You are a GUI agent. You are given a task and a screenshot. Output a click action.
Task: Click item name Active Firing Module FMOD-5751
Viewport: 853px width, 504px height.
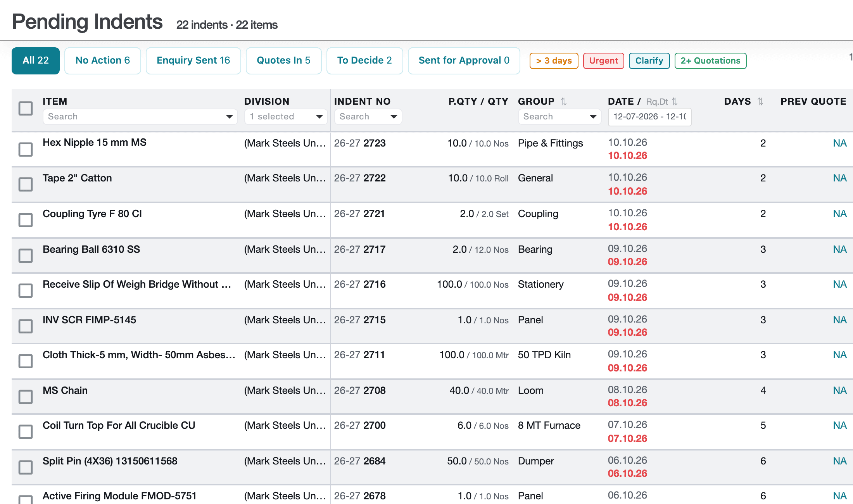tap(119, 496)
